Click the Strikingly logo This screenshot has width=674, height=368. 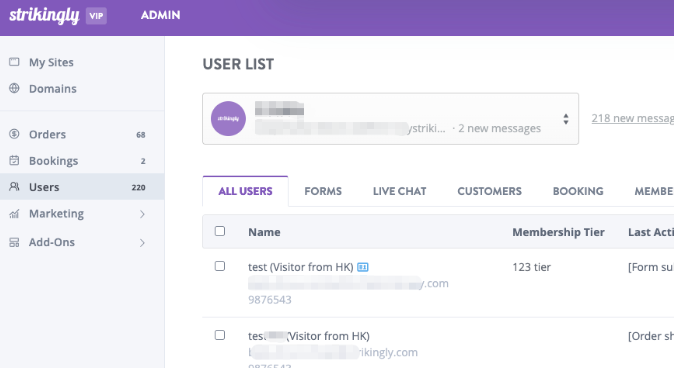(44, 16)
